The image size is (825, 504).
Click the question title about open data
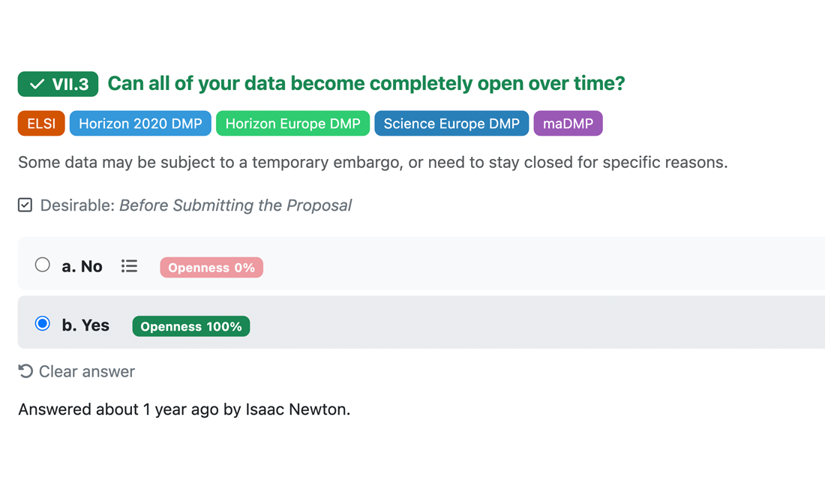pos(366,84)
